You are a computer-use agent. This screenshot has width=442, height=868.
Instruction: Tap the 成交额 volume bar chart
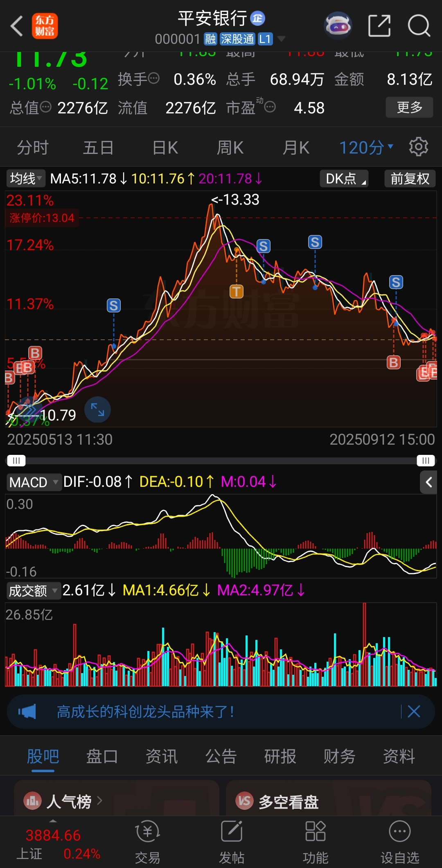[x=221, y=644]
